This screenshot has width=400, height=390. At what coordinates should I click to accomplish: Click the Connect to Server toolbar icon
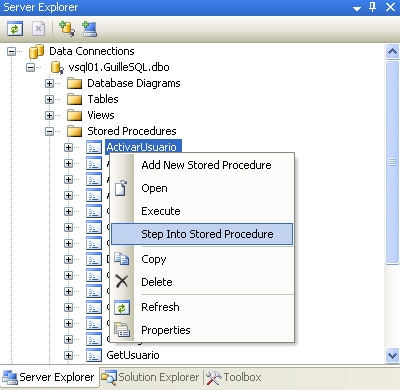click(x=89, y=29)
